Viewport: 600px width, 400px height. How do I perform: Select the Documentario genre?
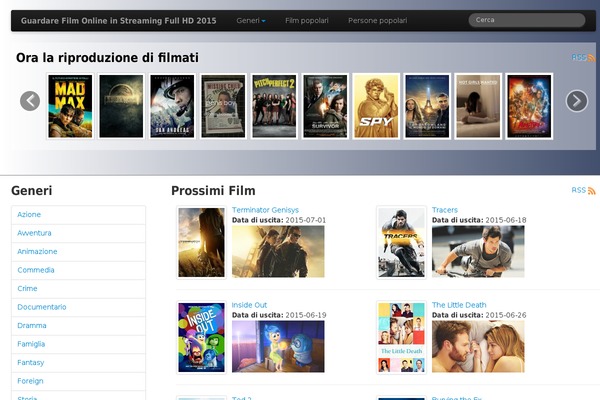point(78,307)
